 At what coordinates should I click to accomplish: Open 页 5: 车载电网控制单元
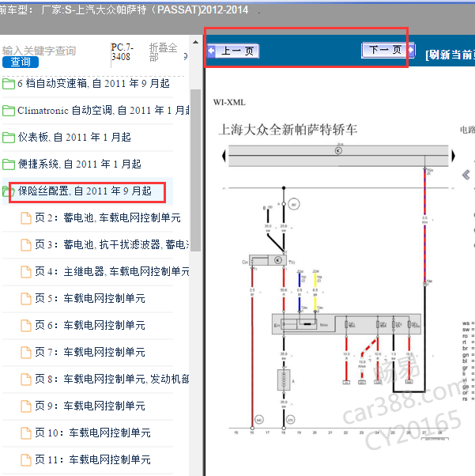pyautogui.click(x=90, y=298)
